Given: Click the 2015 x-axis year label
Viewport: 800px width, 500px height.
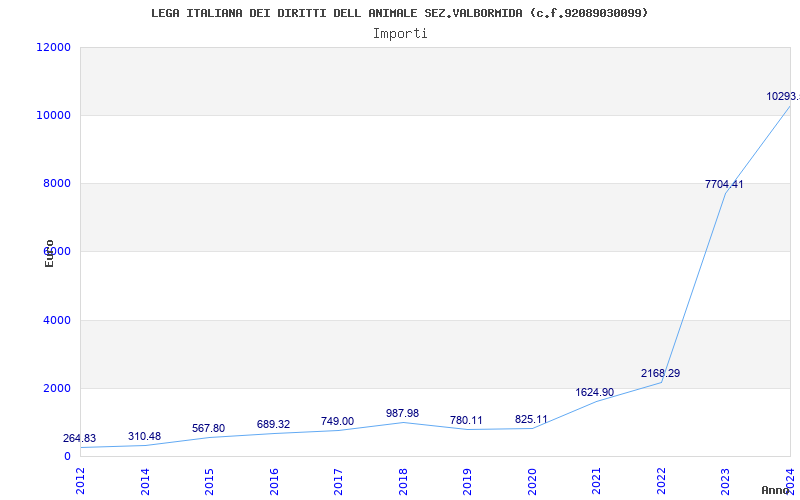Looking at the screenshot, I should pos(209,481).
